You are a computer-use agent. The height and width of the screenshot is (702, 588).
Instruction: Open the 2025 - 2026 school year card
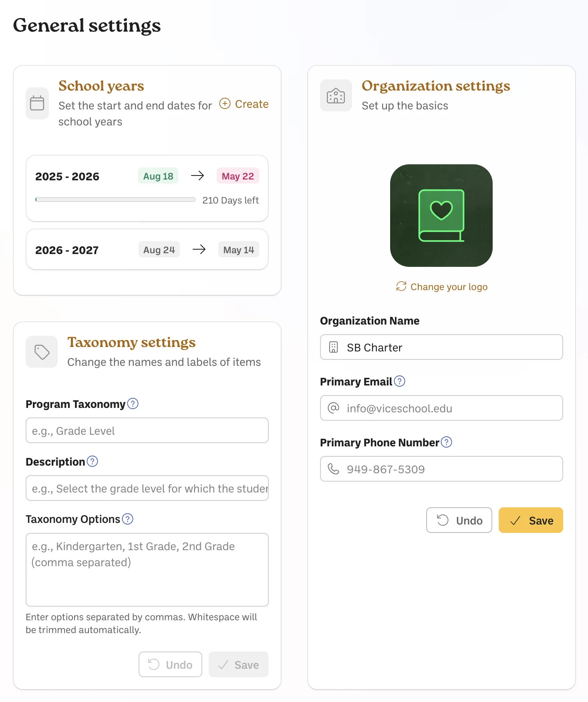pyautogui.click(x=147, y=188)
